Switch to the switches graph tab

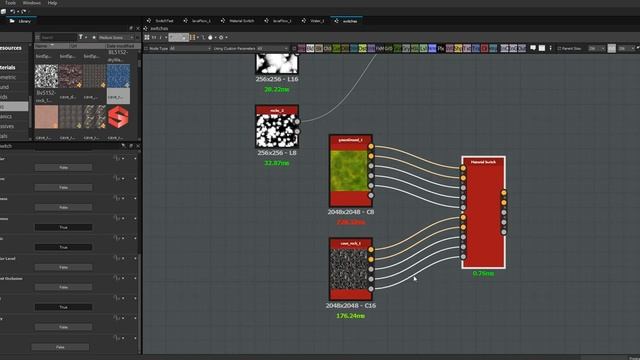pos(346,21)
